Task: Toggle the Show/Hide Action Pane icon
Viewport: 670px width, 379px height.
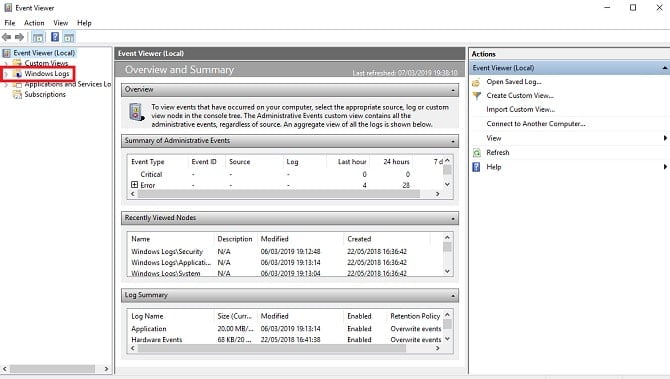Action: coord(69,38)
